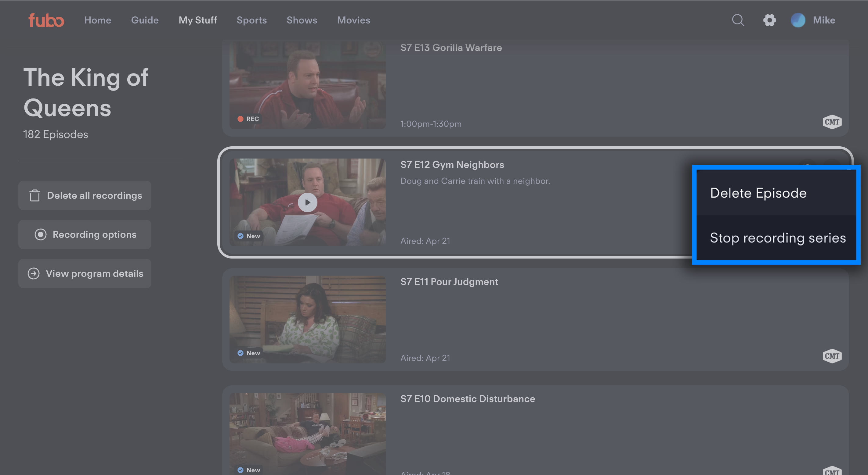This screenshot has height=475, width=868.
Task: Open the settings gear icon
Action: [770, 20]
